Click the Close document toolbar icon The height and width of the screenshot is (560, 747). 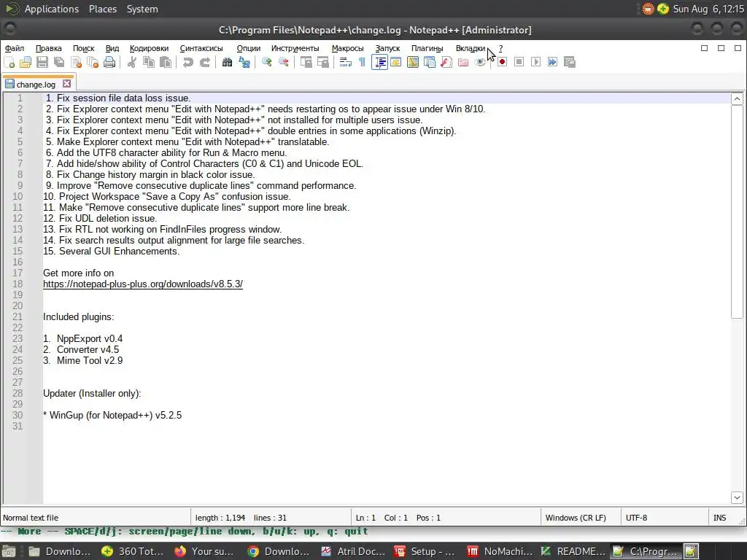76,62
